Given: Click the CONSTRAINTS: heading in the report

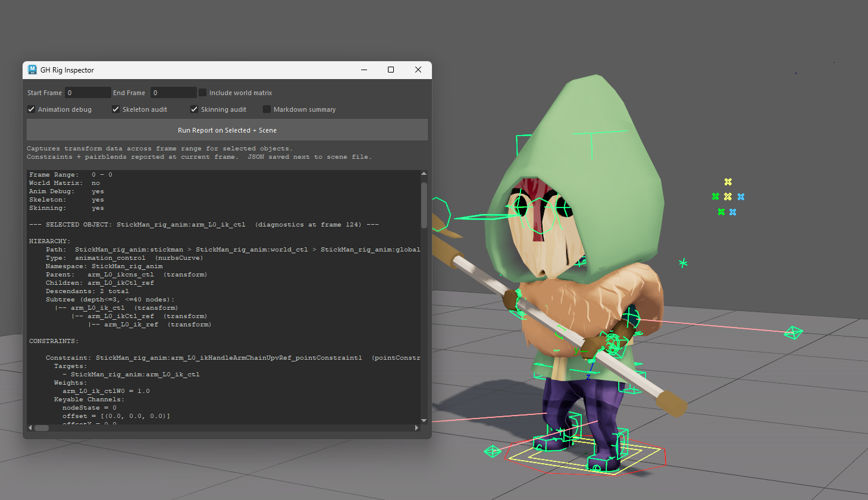Looking at the screenshot, I should [x=54, y=341].
